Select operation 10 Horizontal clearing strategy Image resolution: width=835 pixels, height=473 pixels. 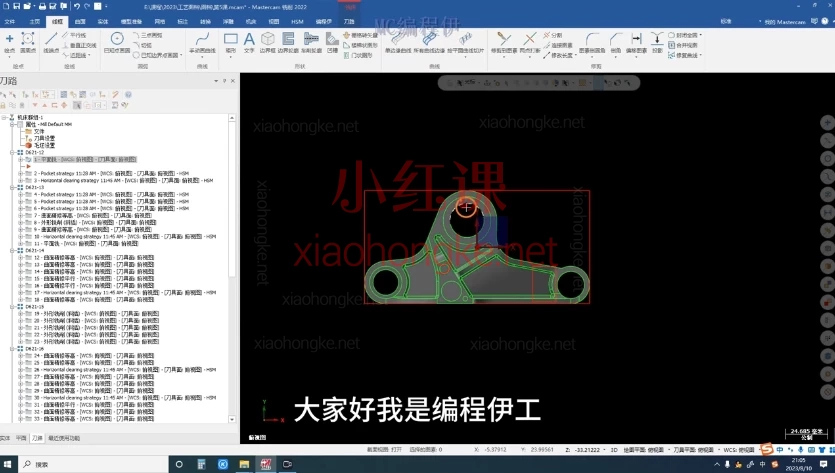pyautogui.click(x=125, y=236)
